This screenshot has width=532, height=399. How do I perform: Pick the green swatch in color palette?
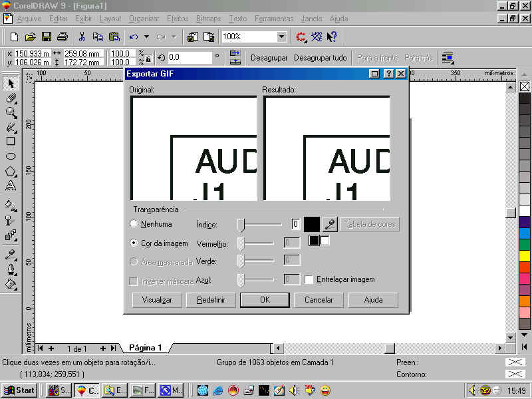tap(525, 244)
